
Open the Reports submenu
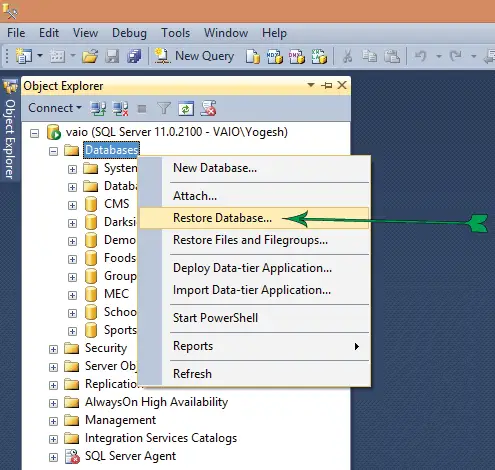pos(254,346)
